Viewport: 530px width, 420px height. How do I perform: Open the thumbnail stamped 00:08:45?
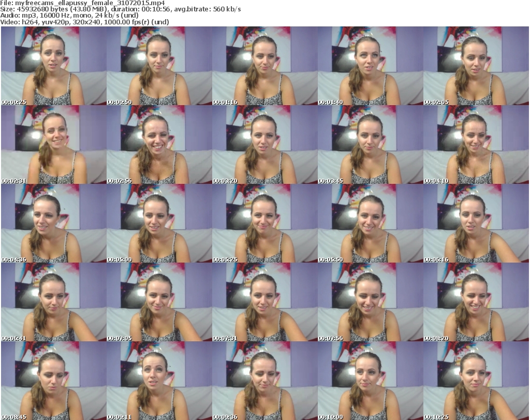pos(54,381)
